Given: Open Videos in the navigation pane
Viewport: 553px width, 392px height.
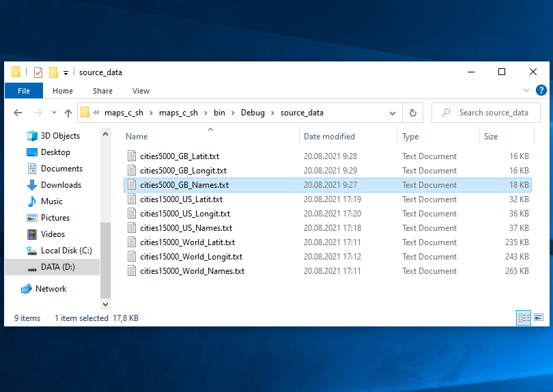Looking at the screenshot, I should (46, 234).
